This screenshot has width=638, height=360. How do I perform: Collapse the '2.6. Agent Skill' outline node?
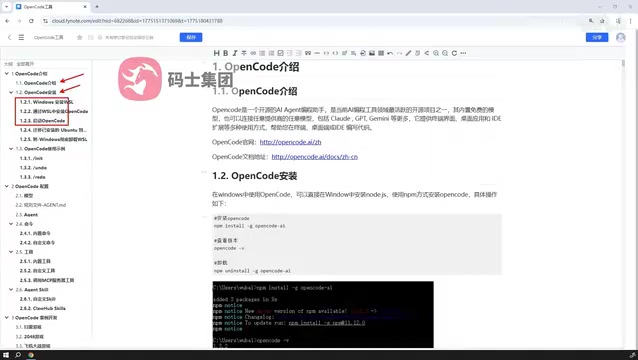coord(11,290)
